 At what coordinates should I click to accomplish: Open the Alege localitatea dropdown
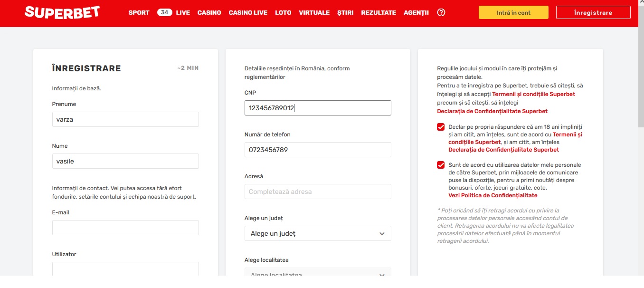click(318, 272)
